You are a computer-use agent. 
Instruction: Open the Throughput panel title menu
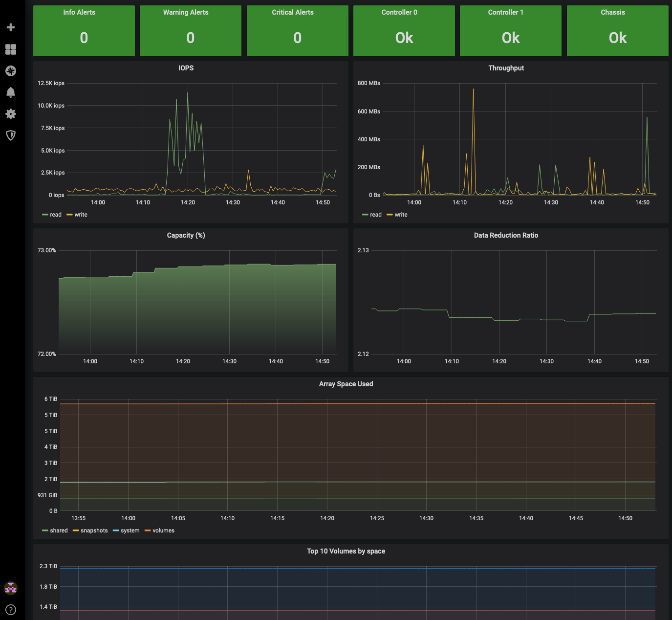pyautogui.click(x=506, y=68)
